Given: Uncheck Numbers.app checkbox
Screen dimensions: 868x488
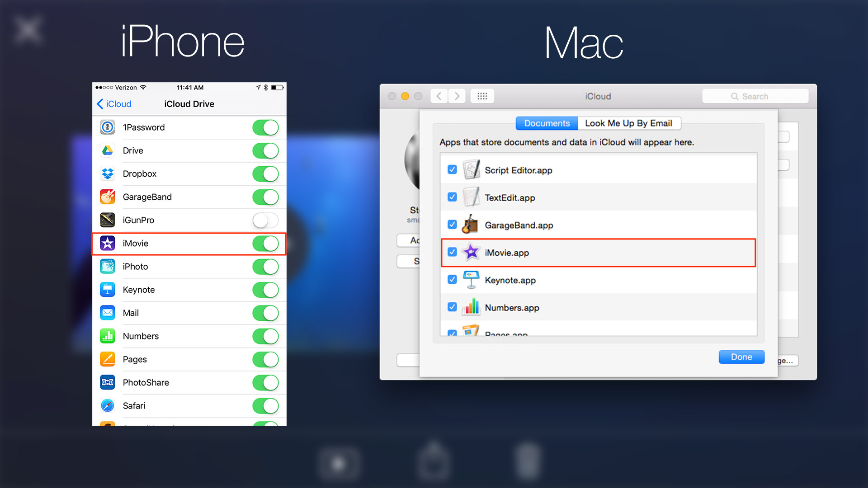Looking at the screenshot, I should tap(452, 307).
